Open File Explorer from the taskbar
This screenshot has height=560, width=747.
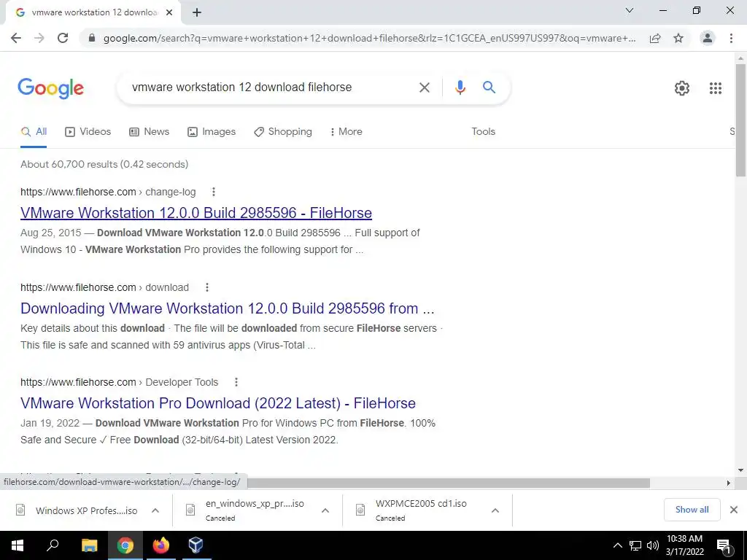(89, 545)
